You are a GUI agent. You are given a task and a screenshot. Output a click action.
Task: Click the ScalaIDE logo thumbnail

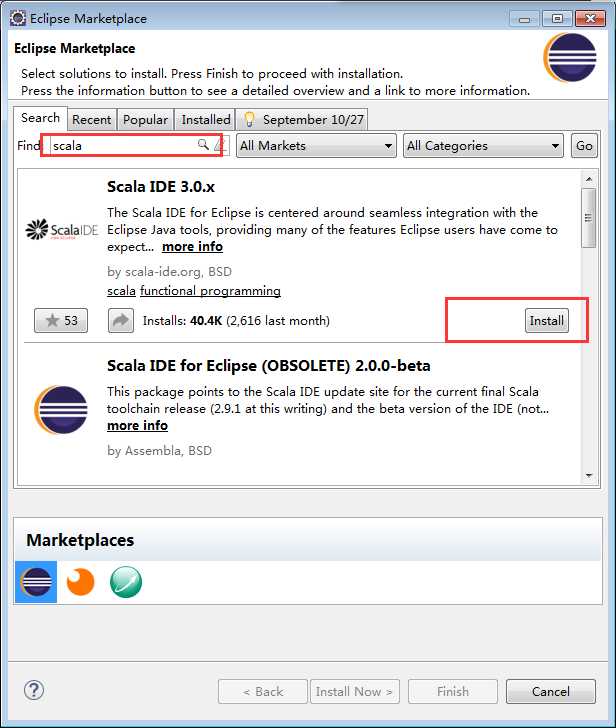pyautogui.click(x=62, y=229)
